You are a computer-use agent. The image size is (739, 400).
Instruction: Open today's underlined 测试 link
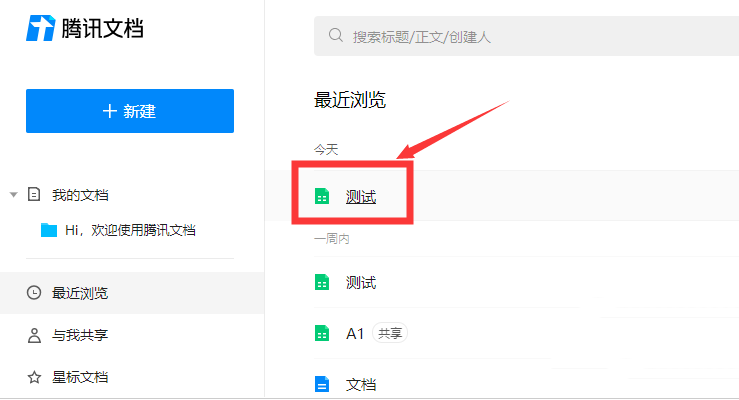[361, 196]
